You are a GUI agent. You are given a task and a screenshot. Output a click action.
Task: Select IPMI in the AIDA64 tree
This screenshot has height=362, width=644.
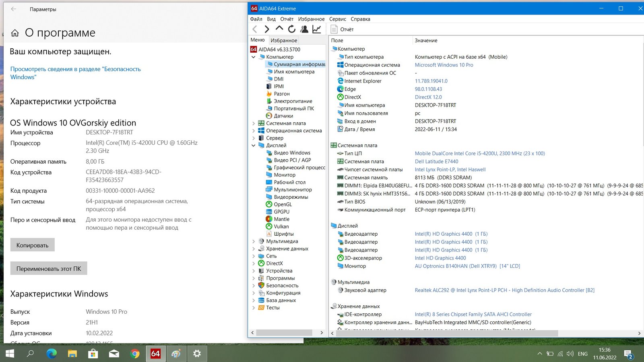(x=279, y=86)
